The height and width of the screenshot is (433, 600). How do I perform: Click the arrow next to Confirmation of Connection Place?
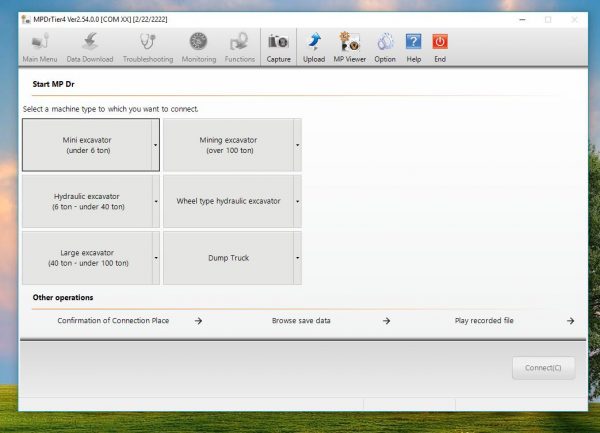[198, 321]
